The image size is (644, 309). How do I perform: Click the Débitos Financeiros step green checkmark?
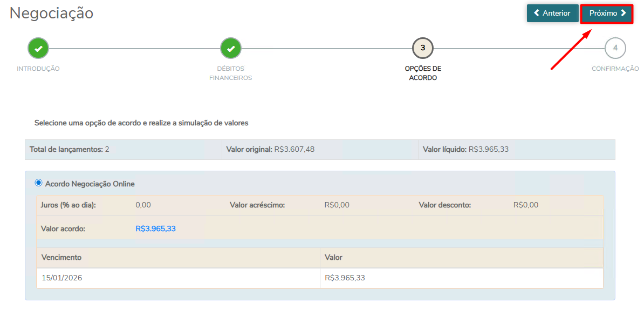(231, 48)
